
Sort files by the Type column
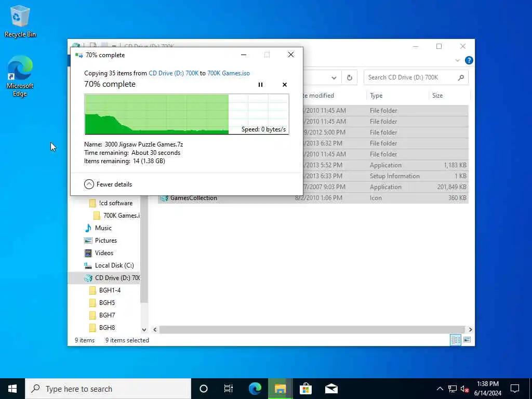point(376,96)
